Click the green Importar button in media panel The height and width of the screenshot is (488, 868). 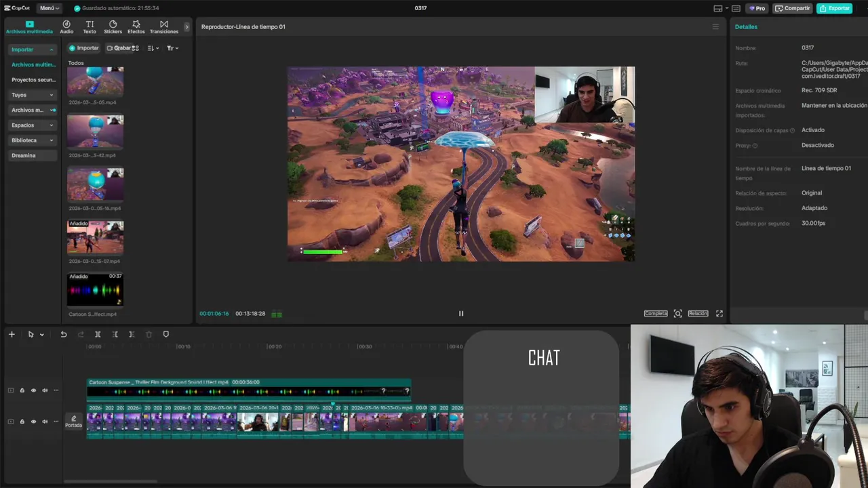83,48
